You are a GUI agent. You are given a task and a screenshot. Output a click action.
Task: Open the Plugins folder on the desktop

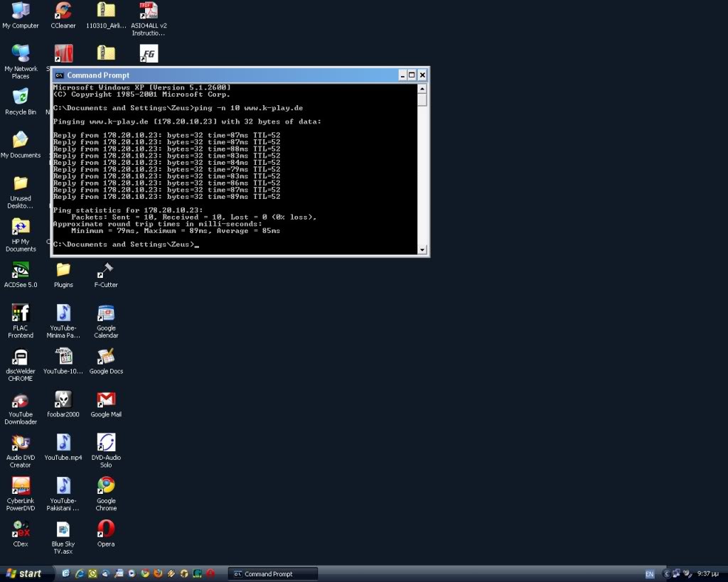63,271
